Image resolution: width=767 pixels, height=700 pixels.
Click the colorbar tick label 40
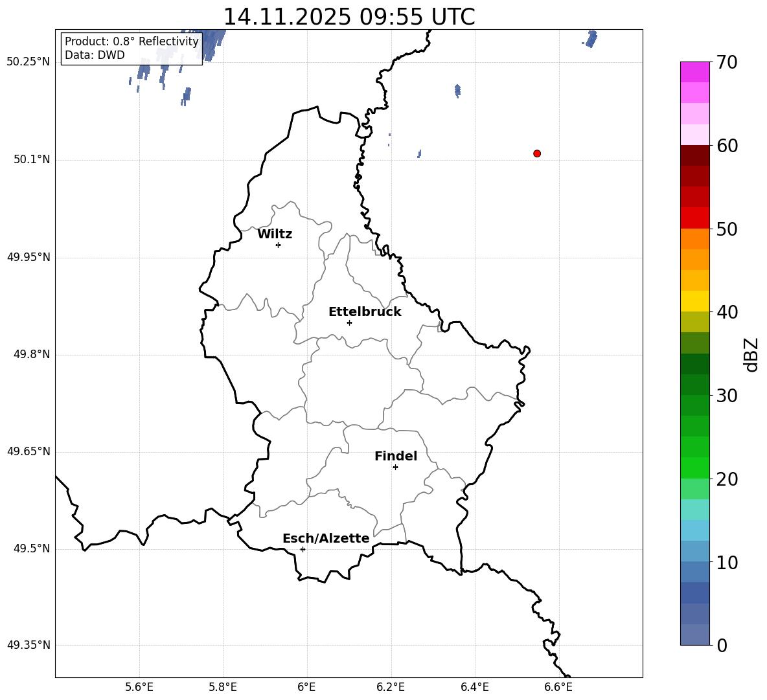point(727,312)
